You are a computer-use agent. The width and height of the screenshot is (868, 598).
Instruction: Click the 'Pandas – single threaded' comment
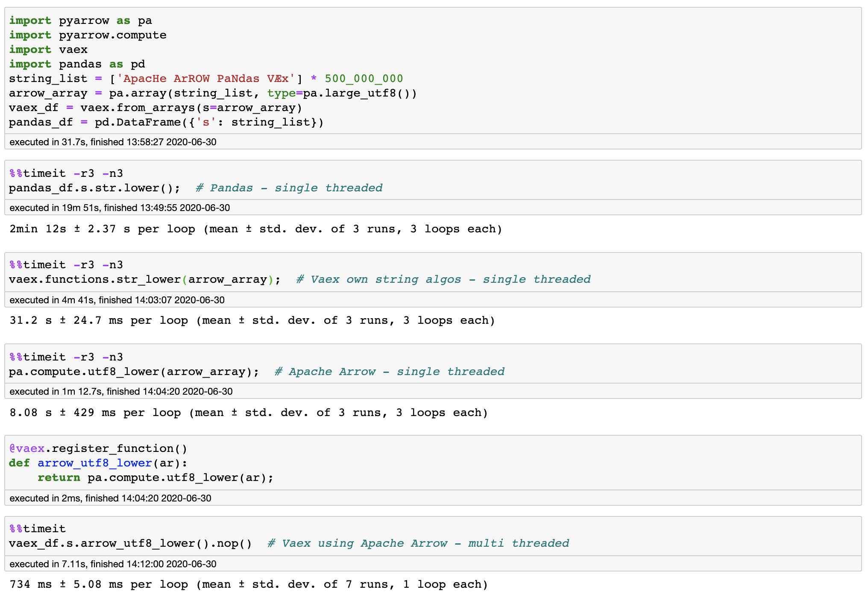click(289, 188)
